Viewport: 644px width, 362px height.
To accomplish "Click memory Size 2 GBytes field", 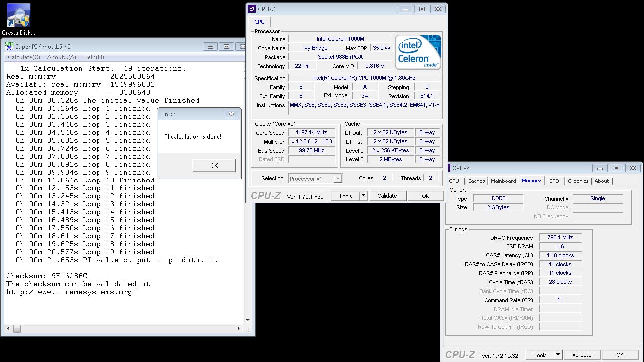I will [x=498, y=207].
